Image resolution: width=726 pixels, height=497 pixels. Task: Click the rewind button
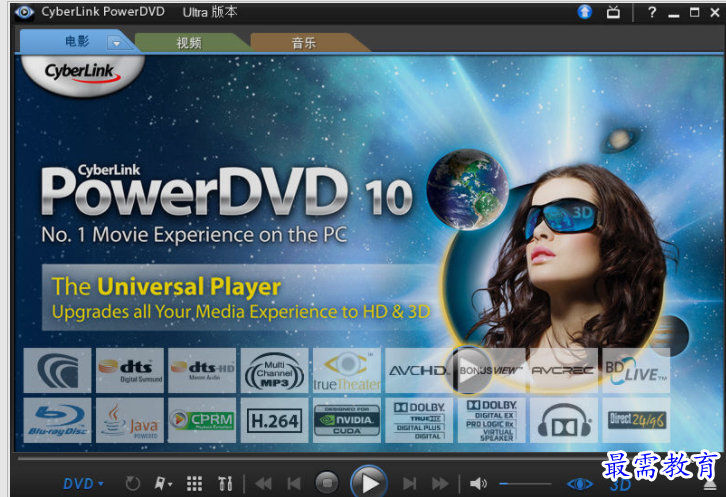coord(263,484)
